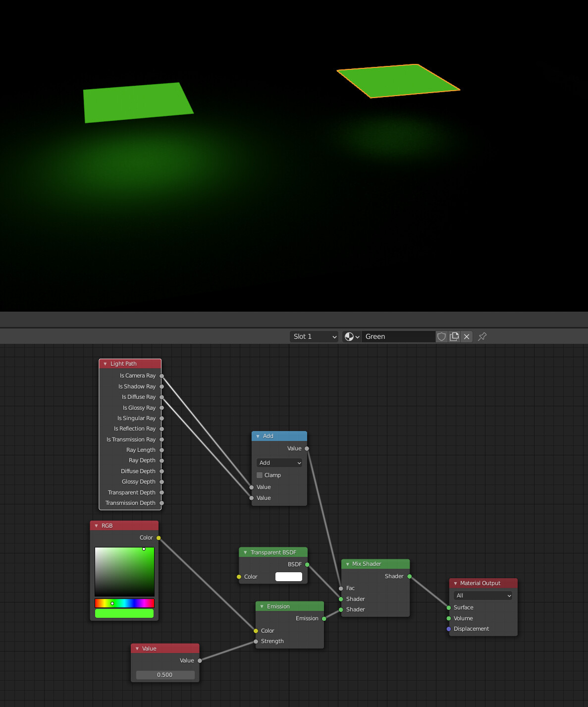588x707 pixels.
Task: Unlink the Green material with X icon
Action: point(466,336)
